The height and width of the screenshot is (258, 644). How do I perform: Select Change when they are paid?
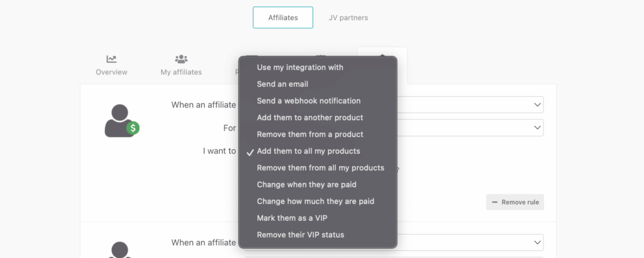pyautogui.click(x=306, y=184)
